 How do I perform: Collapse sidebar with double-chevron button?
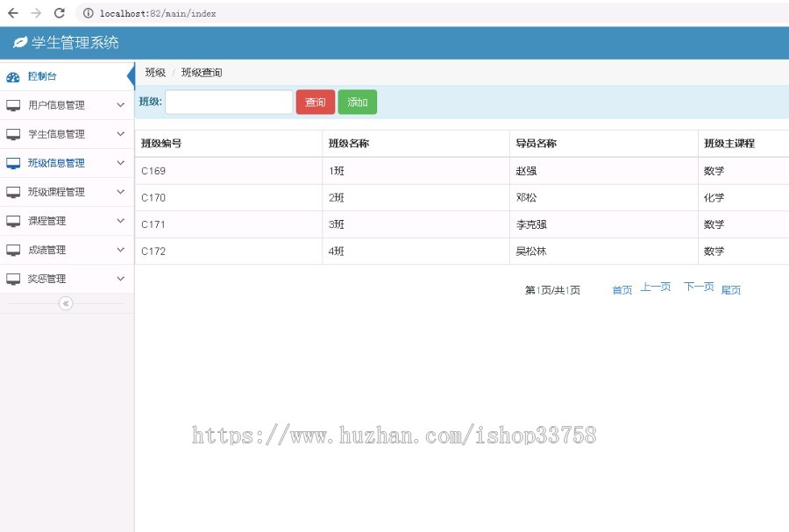coord(66,303)
